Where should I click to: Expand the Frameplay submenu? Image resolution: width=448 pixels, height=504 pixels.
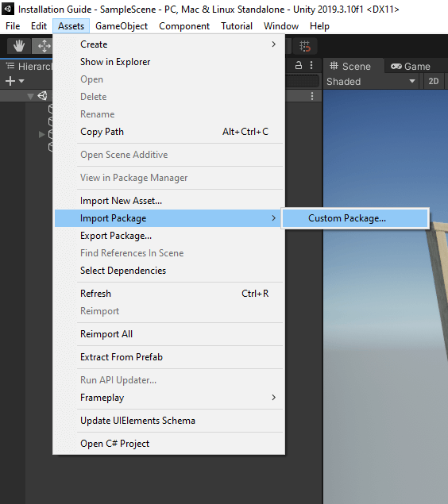(169, 398)
